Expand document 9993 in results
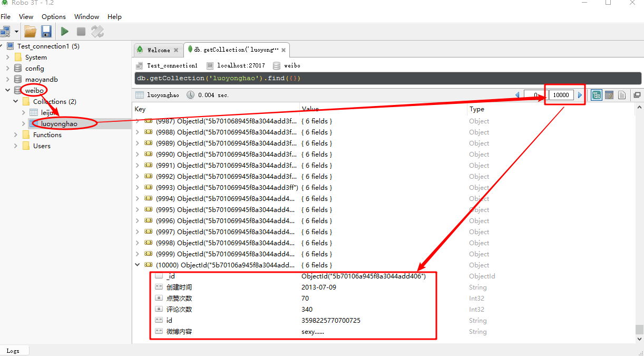The width and height of the screenshot is (644, 356). [x=138, y=188]
